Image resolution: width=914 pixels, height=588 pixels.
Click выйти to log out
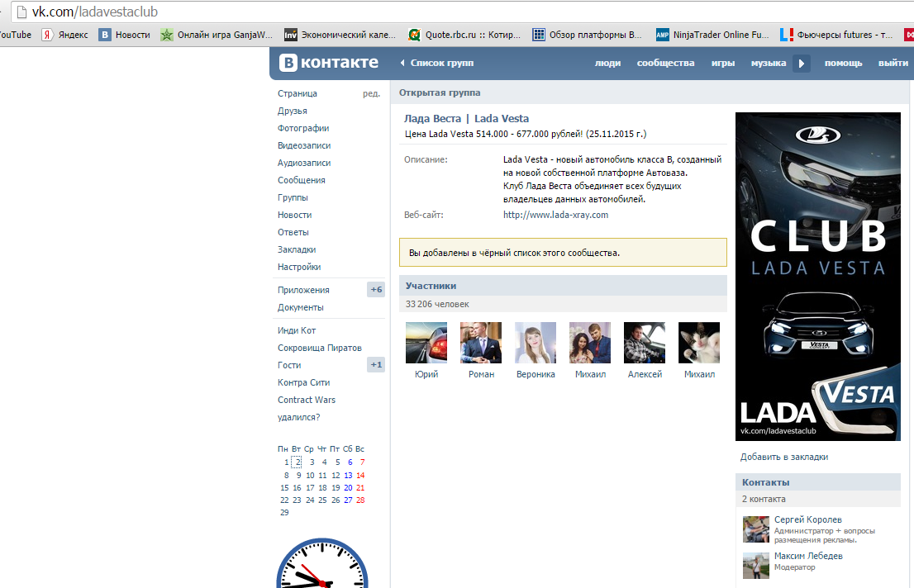[893, 63]
